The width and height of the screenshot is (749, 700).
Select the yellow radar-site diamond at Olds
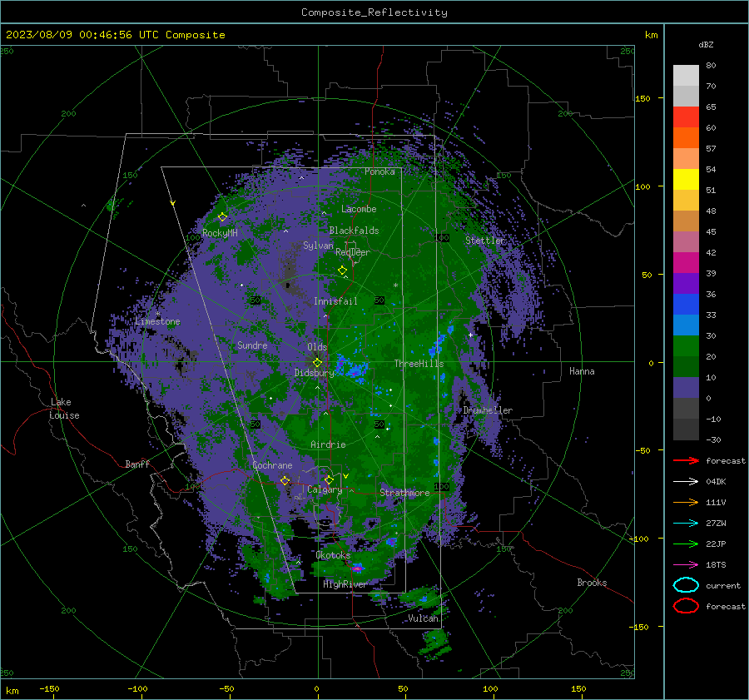(318, 362)
